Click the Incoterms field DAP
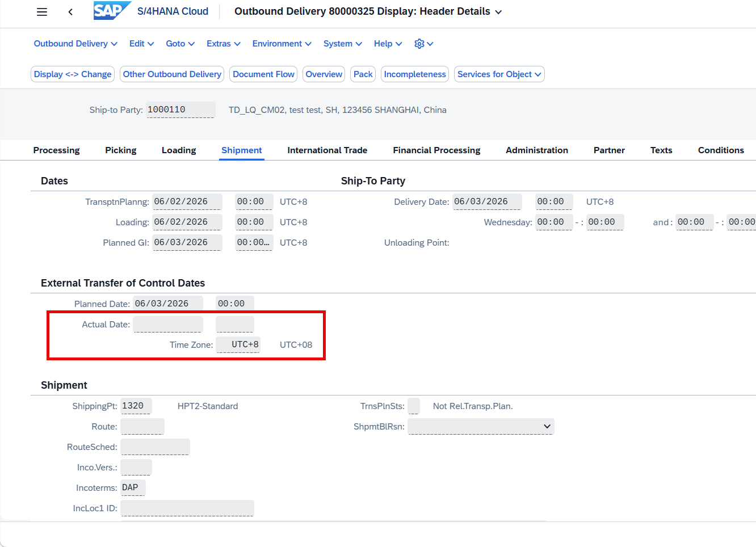 tap(133, 487)
